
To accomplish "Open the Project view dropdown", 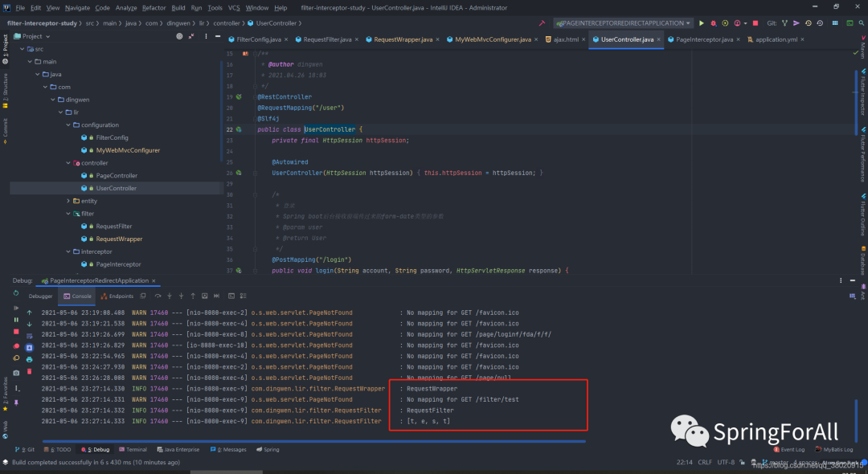I will pyautogui.click(x=31, y=36).
